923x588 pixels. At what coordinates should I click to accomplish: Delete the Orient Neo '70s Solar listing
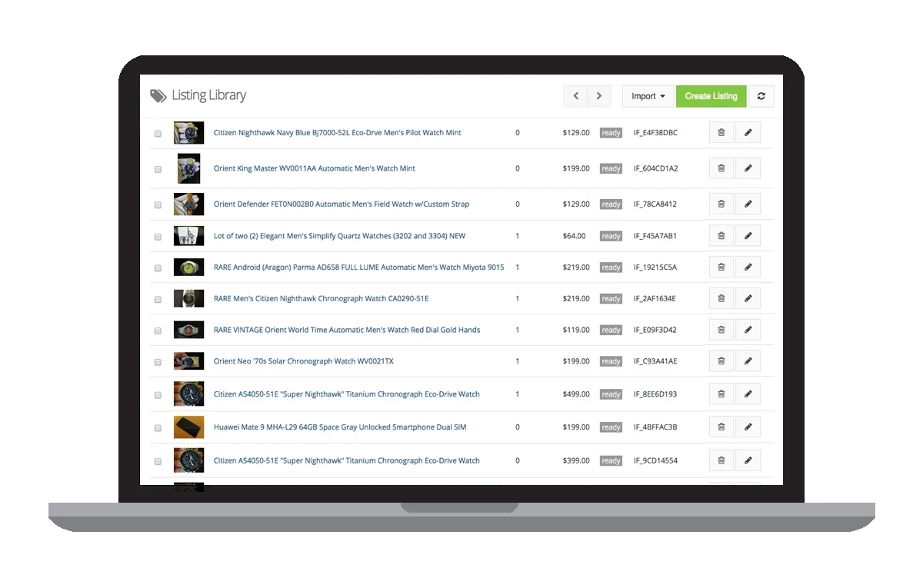point(721,361)
